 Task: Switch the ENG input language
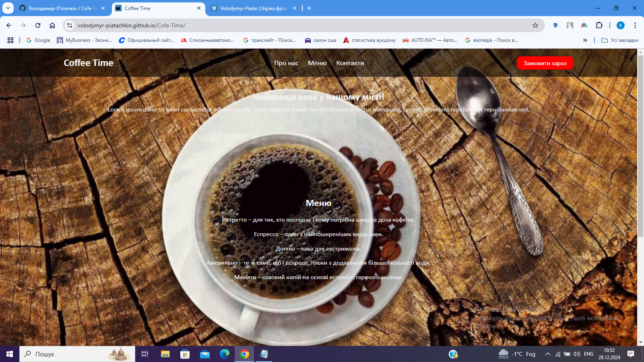click(x=588, y=354)
